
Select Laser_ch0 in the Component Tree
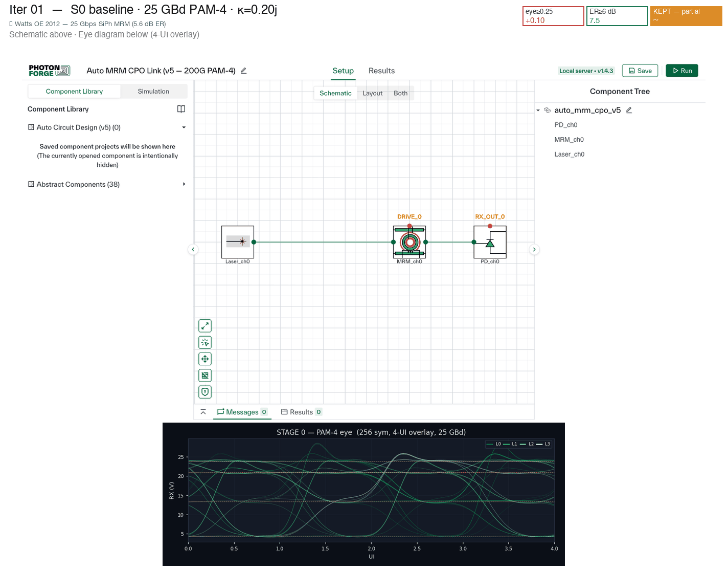570,154
